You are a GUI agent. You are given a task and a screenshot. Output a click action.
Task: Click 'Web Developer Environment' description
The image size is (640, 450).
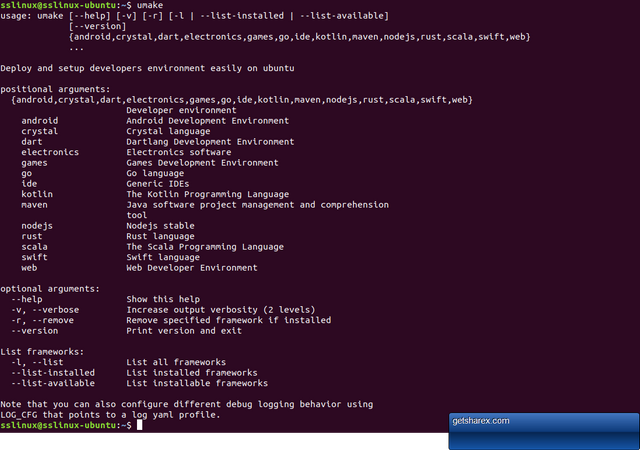pyautogui.click(x=192, y=268)
